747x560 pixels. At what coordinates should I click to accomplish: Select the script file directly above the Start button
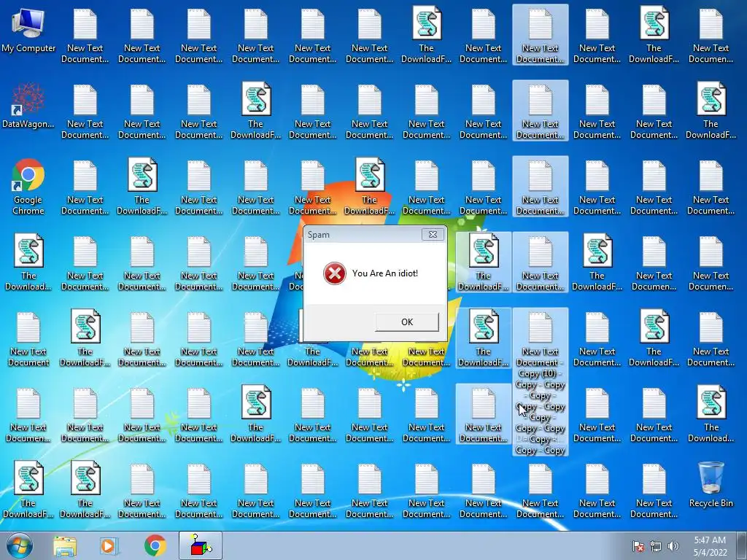click(28, 489)
